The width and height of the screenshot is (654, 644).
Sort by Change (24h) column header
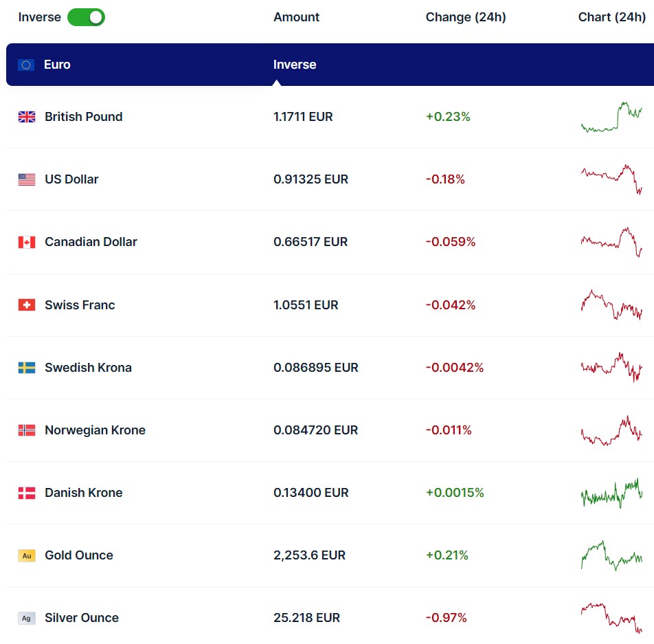pos(465,17)
